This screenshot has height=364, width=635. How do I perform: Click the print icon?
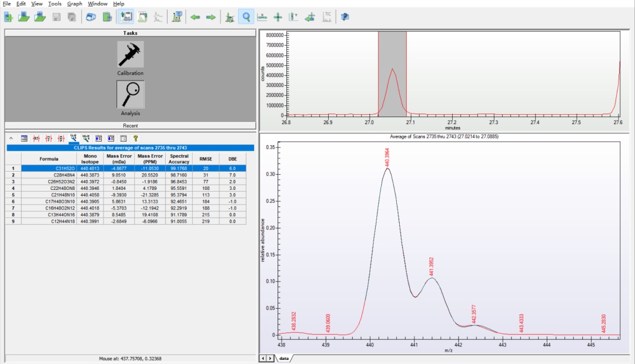(x=91, y=17)
